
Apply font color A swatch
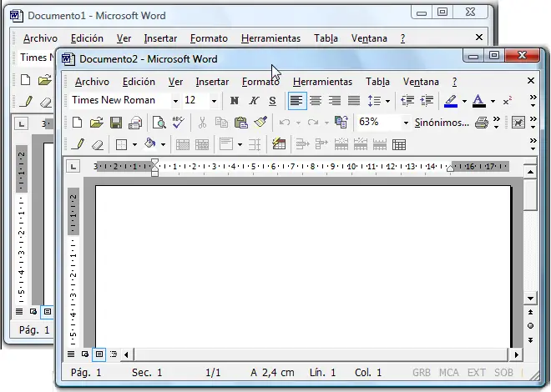479,101
